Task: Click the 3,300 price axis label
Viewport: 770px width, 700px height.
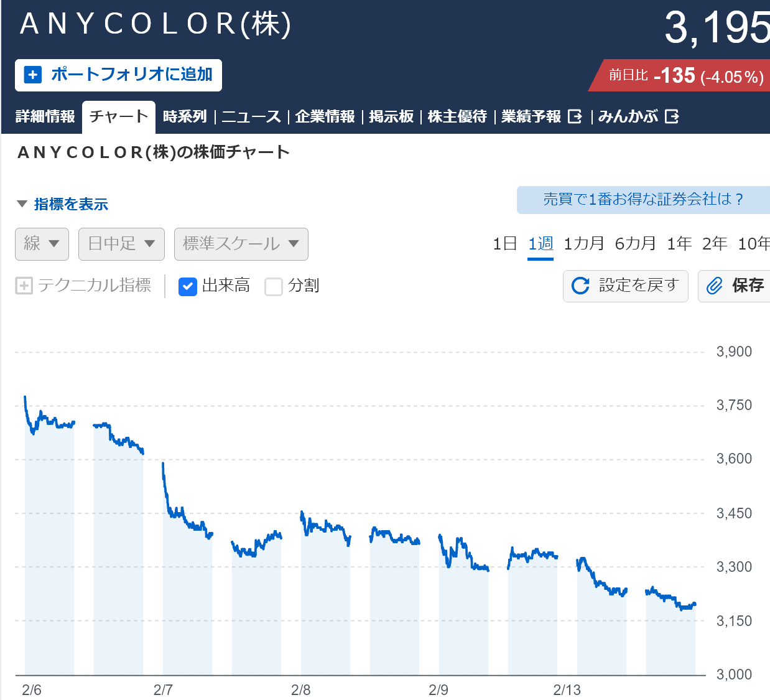Action: (734, 567)
